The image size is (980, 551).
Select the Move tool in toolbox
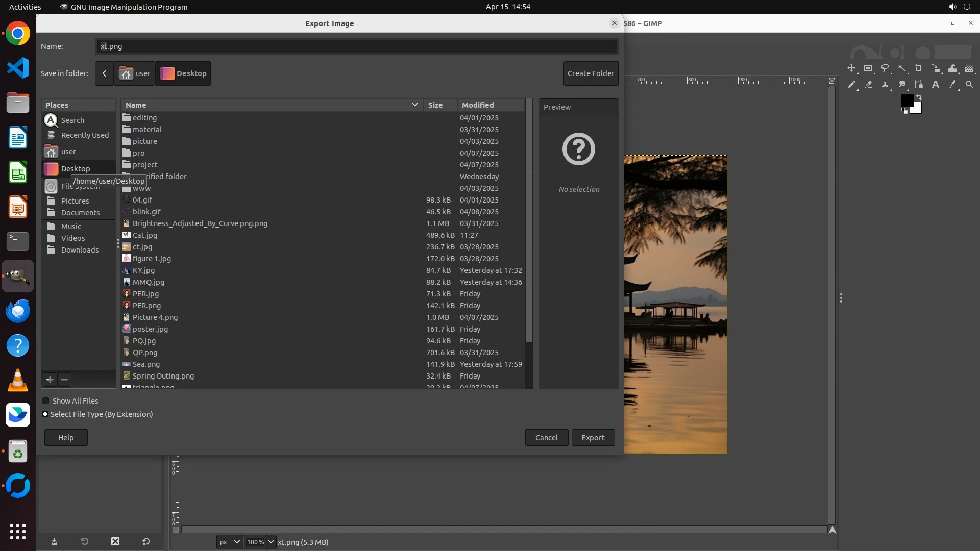coord(851,68)
